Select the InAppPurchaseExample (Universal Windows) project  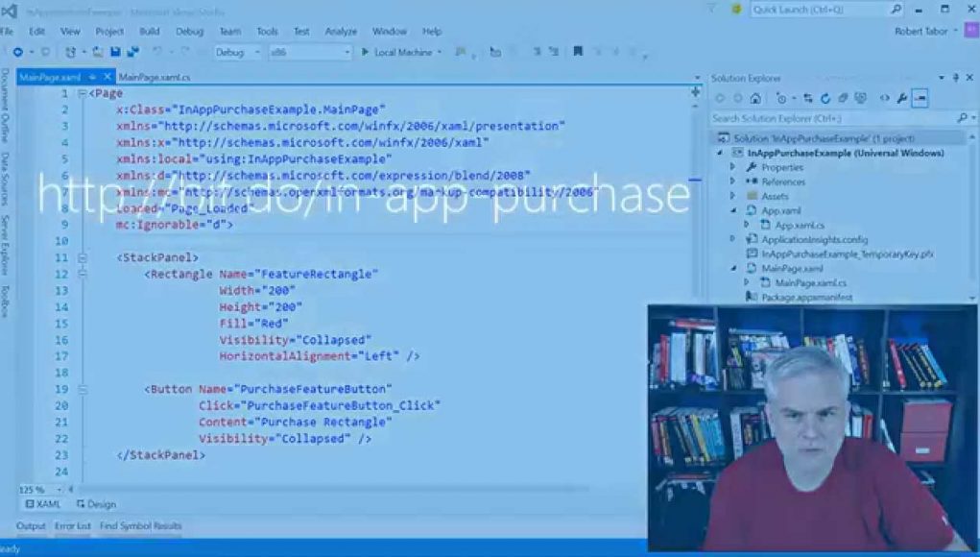(846, 153)
